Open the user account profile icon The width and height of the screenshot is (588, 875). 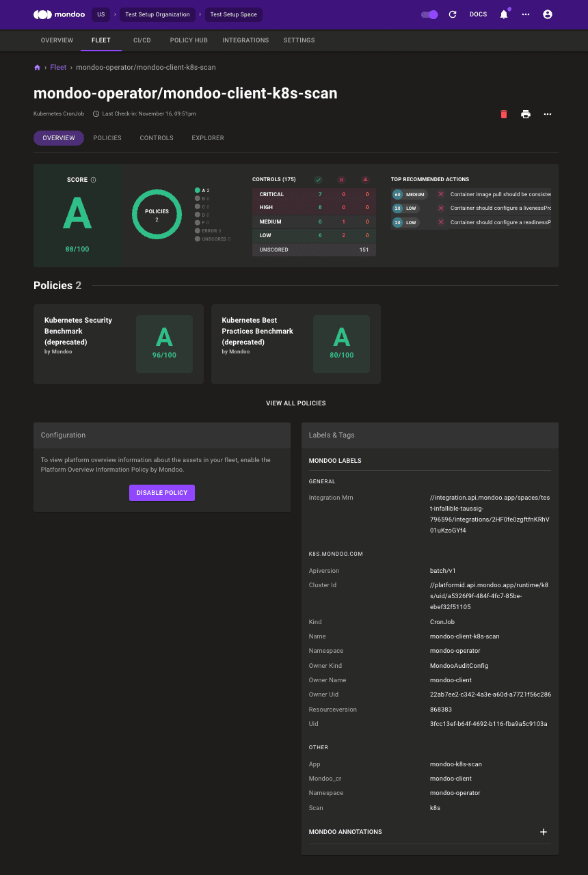click(x=548, y=14)
